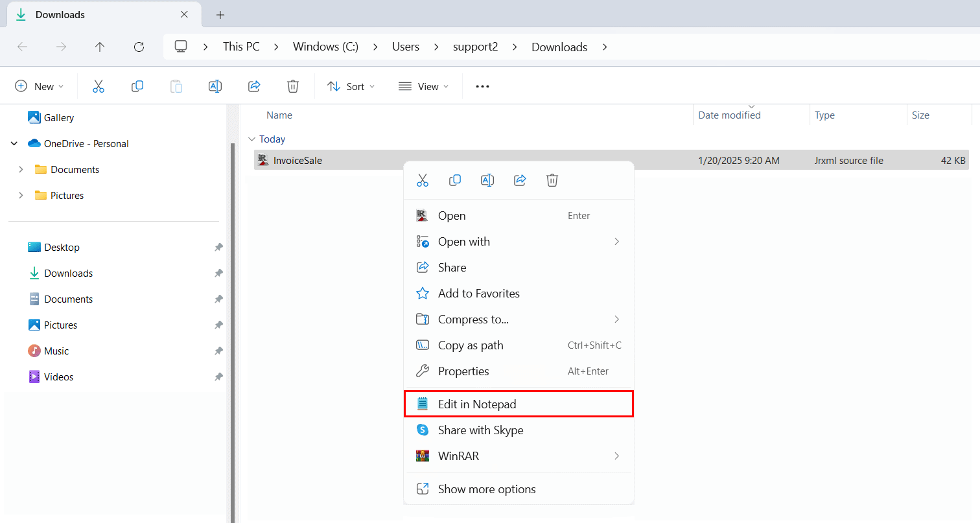Choose Edit in Notepad

click(x=519, y=404)
